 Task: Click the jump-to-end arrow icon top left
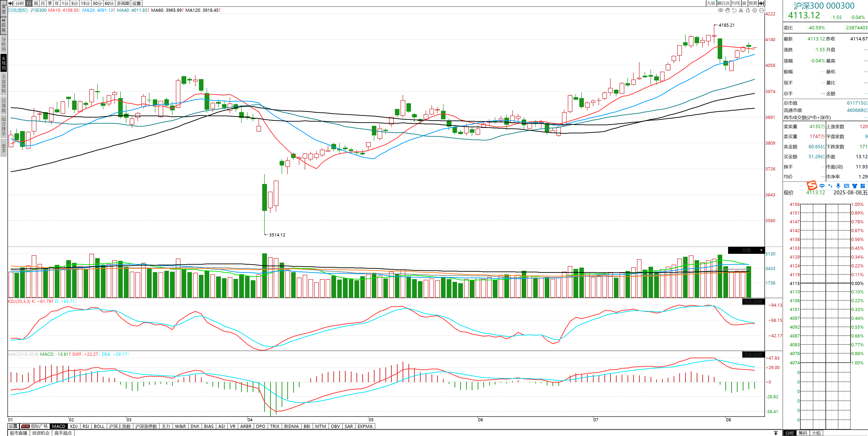click(10, 3)
